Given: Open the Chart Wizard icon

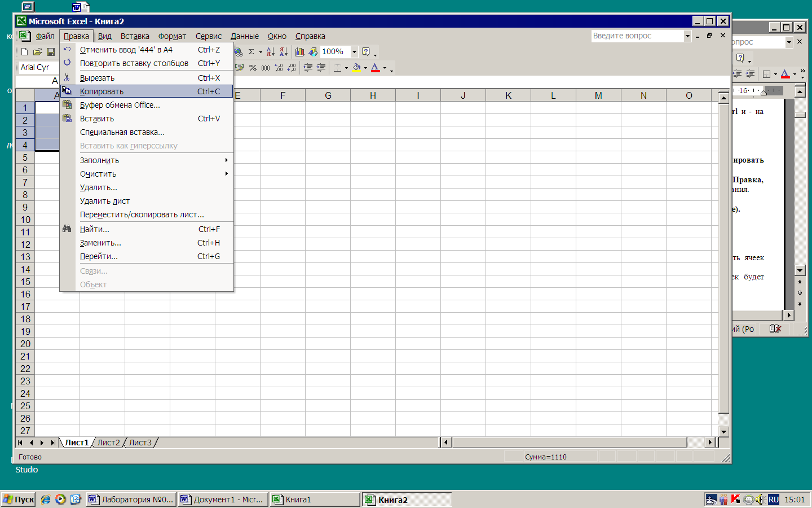Looking at the screenshot, I should click(299, 52).
